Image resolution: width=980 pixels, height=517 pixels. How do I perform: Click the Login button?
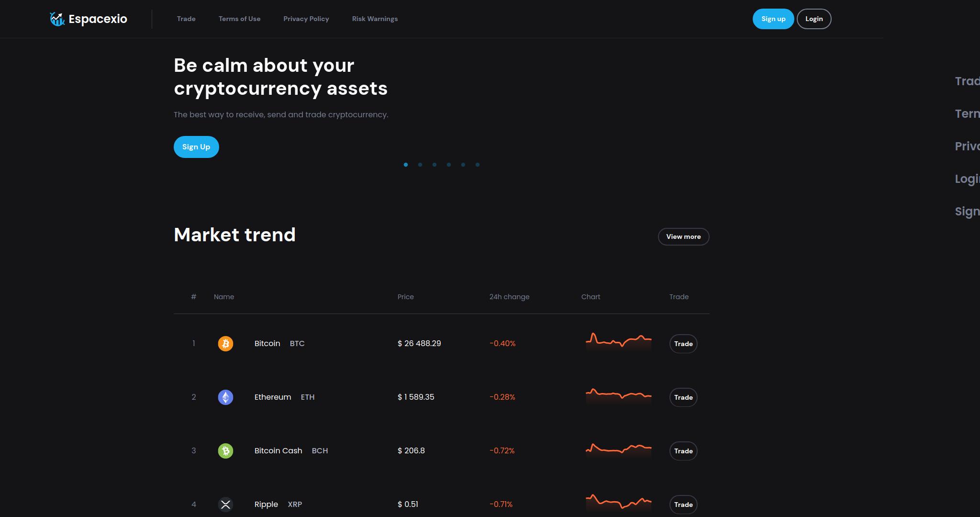814,19
